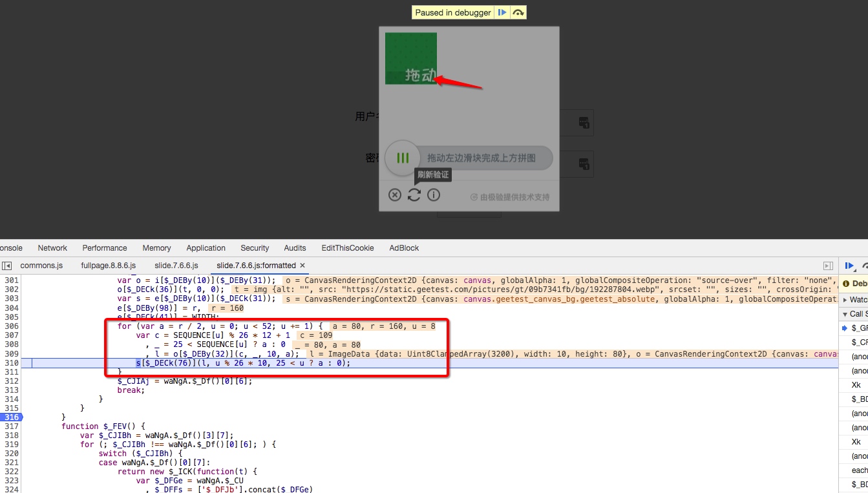This screenshot has height=493, width=868.
Task: Select the fullpage.8.8.6.js file tab
Action: pos(108,266)
